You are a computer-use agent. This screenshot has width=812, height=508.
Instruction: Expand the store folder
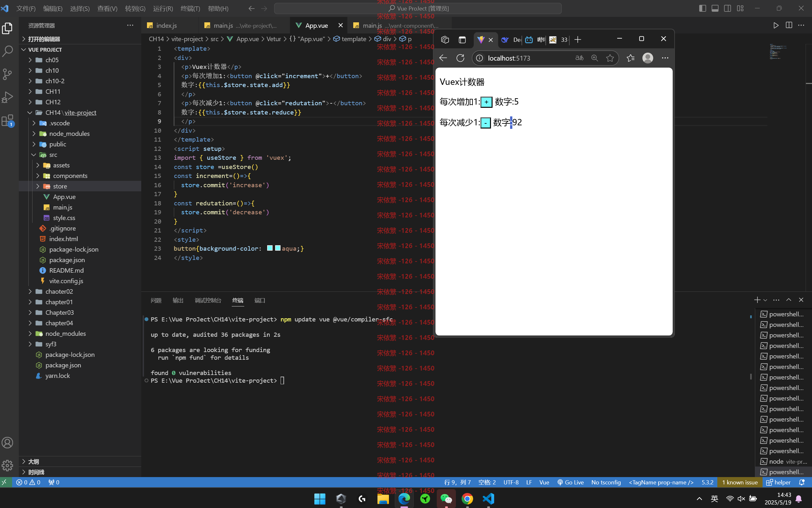click(x=80, y=186)
